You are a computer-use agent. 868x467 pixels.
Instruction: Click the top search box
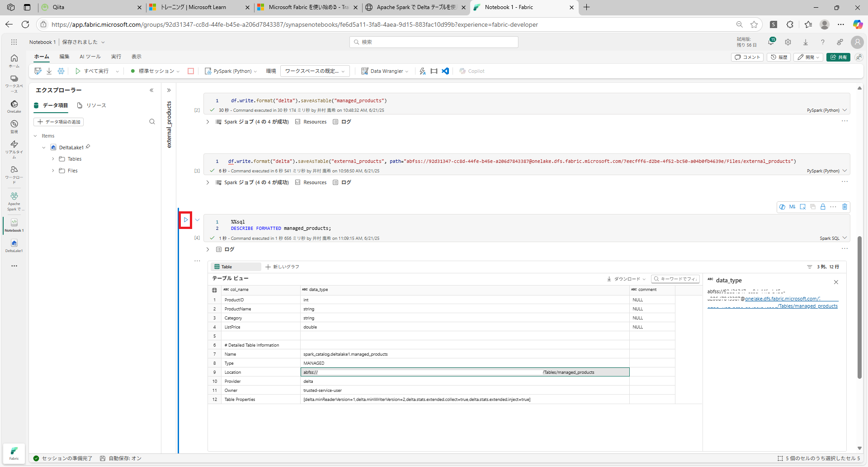[x=434, y=42]
